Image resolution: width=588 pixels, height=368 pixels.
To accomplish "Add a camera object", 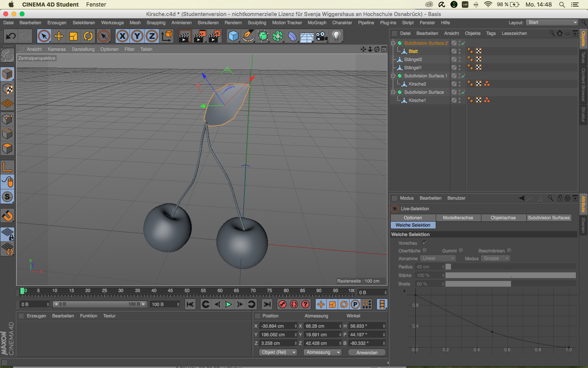I will (322, 36).
